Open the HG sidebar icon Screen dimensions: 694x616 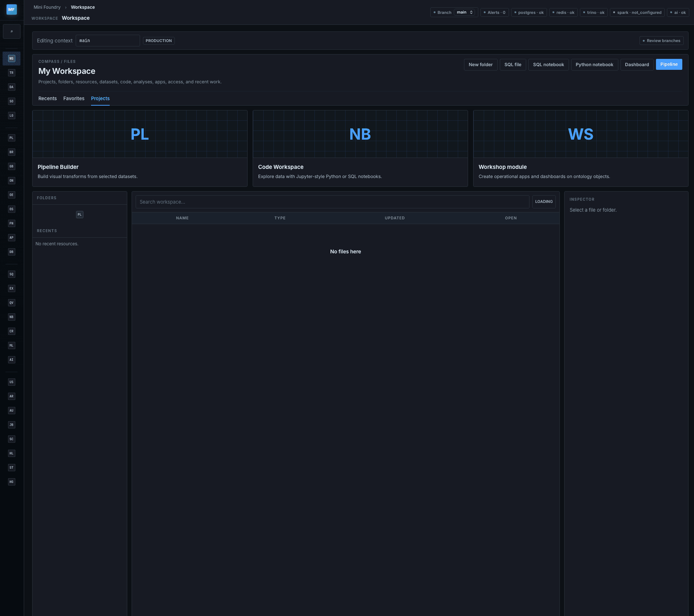(11, 482)
